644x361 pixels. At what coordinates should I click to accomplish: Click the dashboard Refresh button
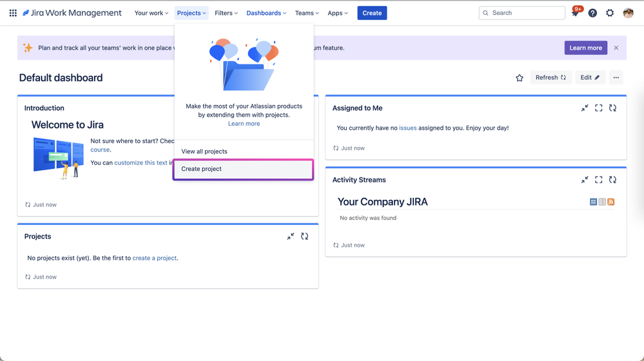click(551, 77)
